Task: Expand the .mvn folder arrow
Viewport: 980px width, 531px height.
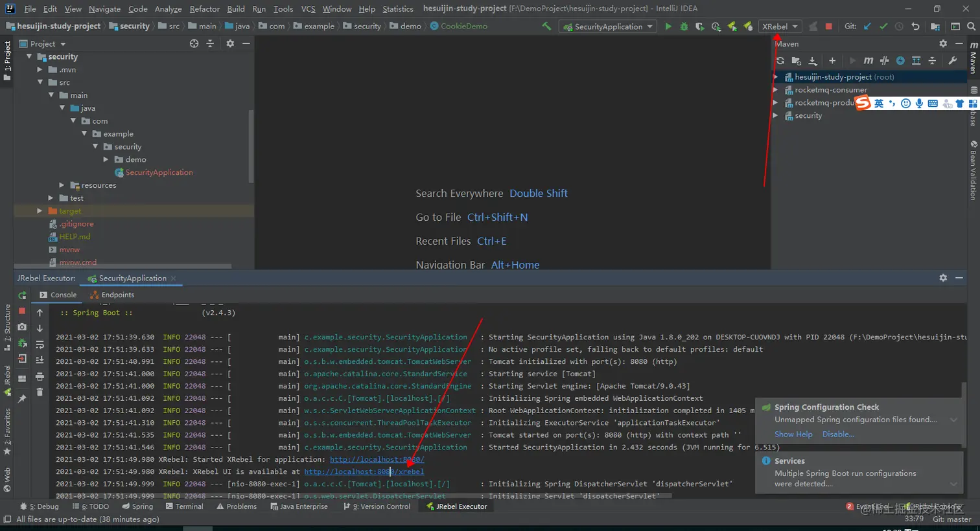Action: (40, 69)
